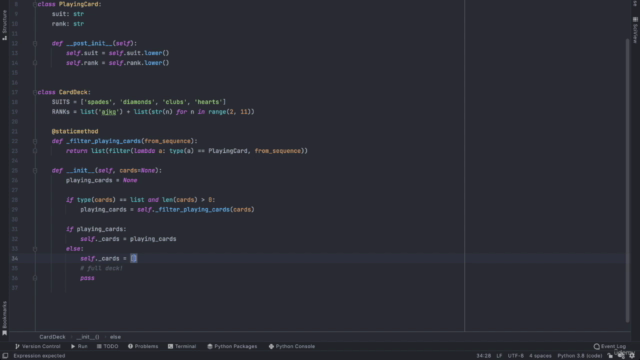Click line number 21 in the gutter
Viewport: 640px width, 360px height.
[15, 131]
